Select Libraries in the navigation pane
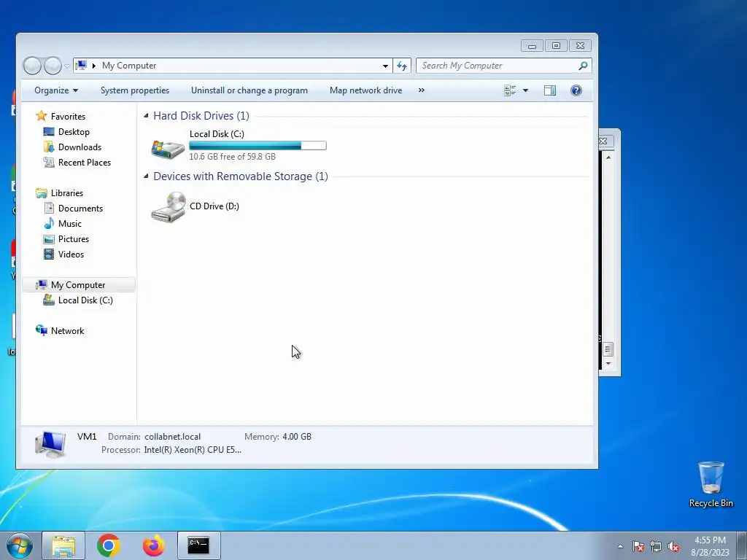Viewport: 747px width, 560px height. pos(66,192)
